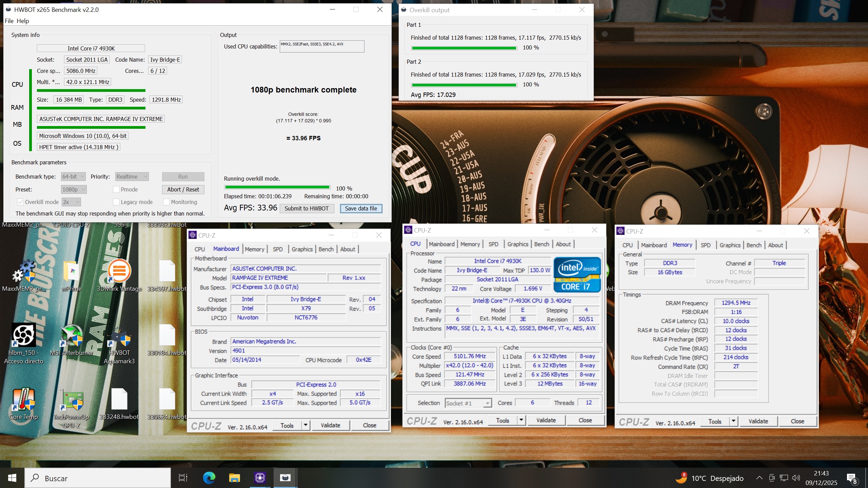
Task: Open the wPrime desktop folder
Action: (x=72, y=272)
